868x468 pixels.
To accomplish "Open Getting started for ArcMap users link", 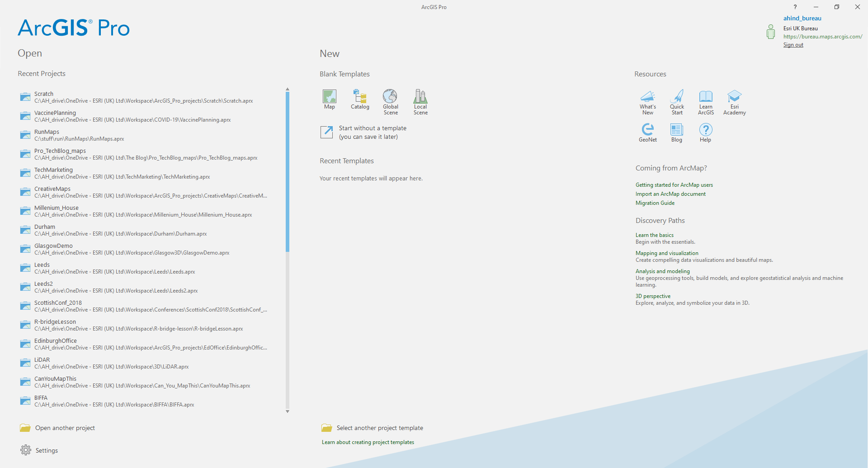I will pos(674,185).
